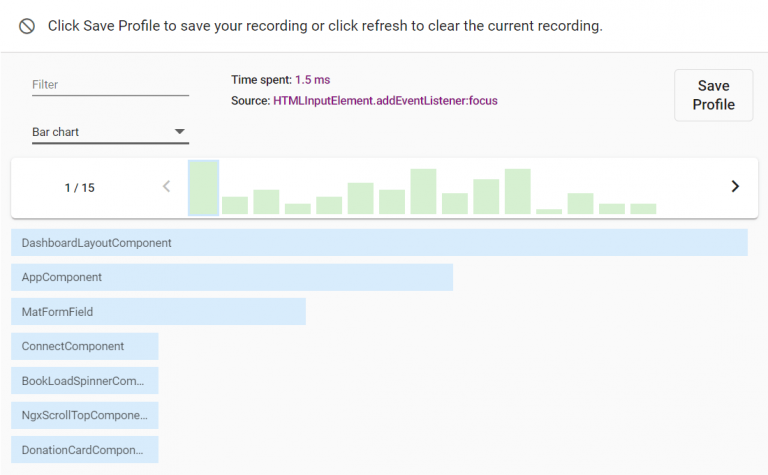This screenshot has height=475, width=768.
Task: Select the tallest frame bar after the first
Action: tap(423, 192)
